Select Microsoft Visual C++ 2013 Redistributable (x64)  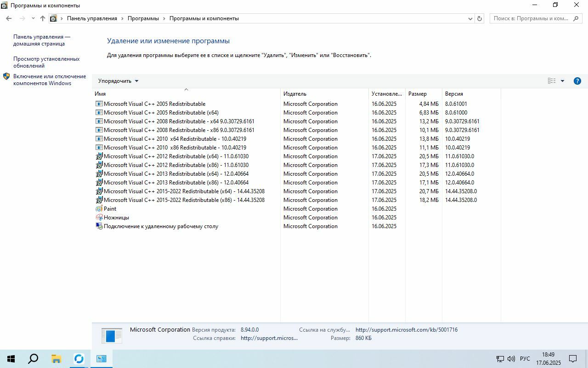click(x=176, y=174)
